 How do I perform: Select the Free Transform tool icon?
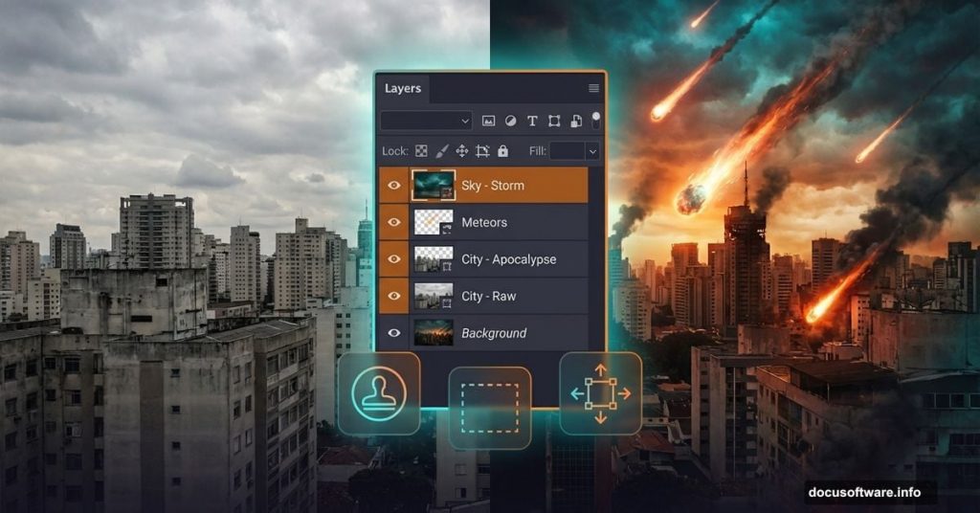pos(601,393)
